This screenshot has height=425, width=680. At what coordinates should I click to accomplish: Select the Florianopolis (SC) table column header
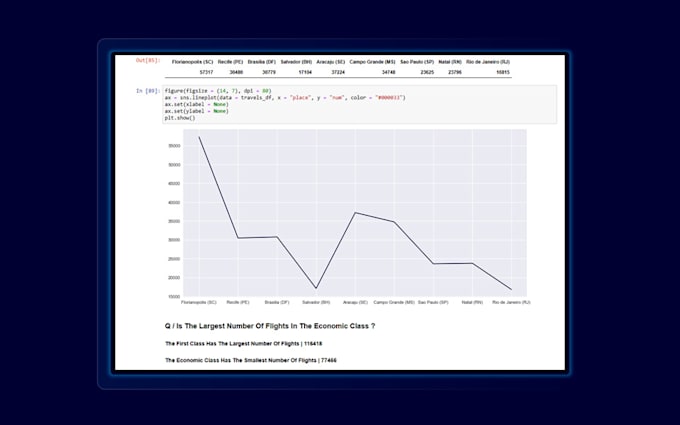pyautogui.click(x=192, y=62)
